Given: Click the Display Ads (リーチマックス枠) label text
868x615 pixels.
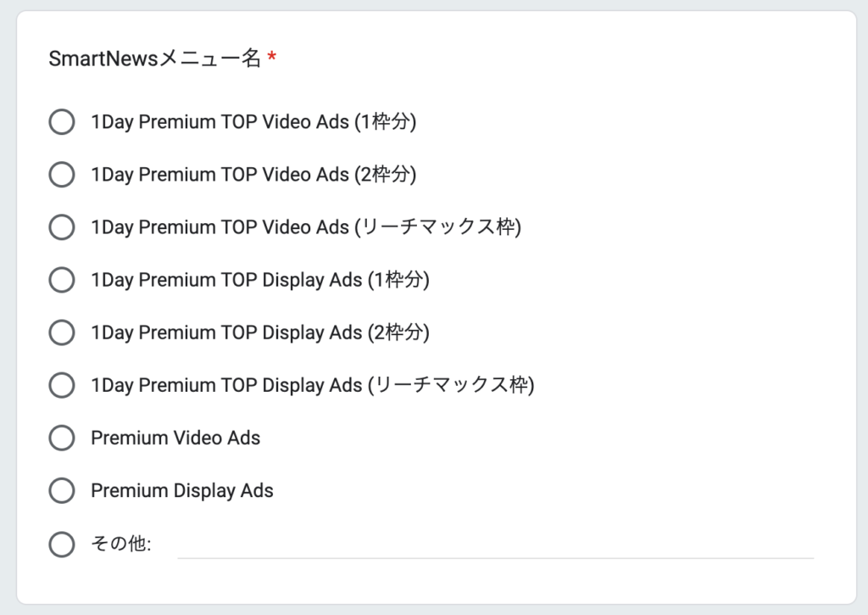Looking at the screenshot, I should click(313, 385).
